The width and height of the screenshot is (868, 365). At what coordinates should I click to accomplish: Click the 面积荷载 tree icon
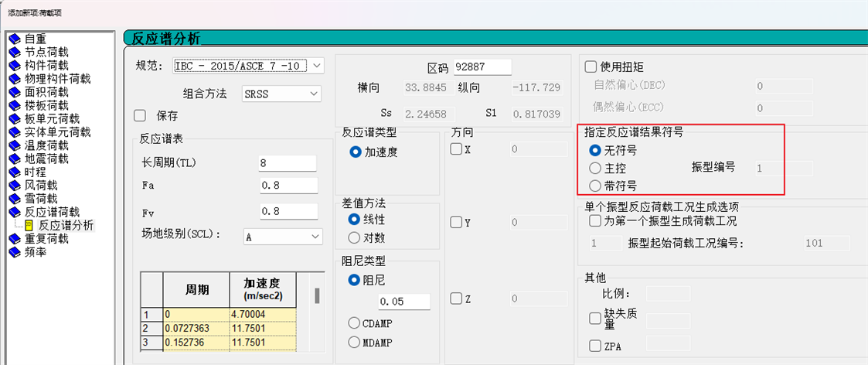pos(15,92)
